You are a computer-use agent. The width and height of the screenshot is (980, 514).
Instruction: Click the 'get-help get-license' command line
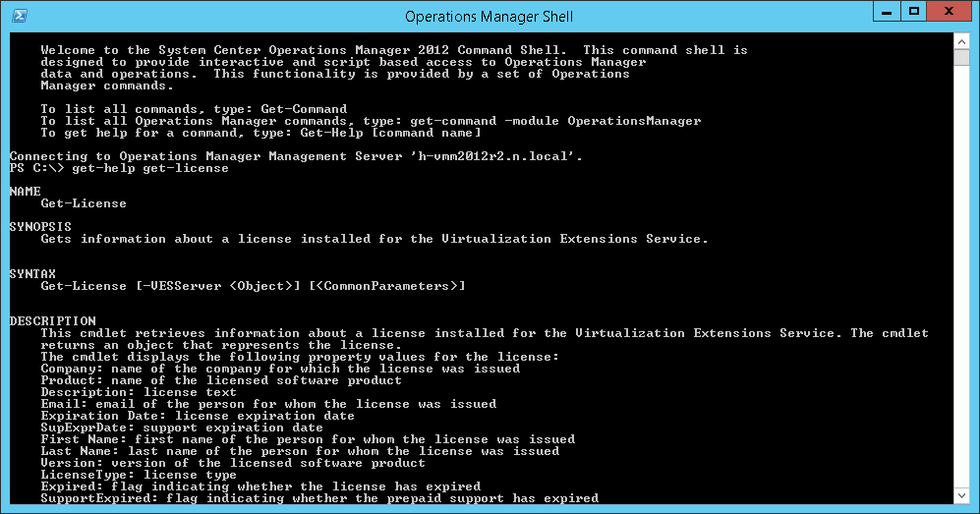point(157,168)
